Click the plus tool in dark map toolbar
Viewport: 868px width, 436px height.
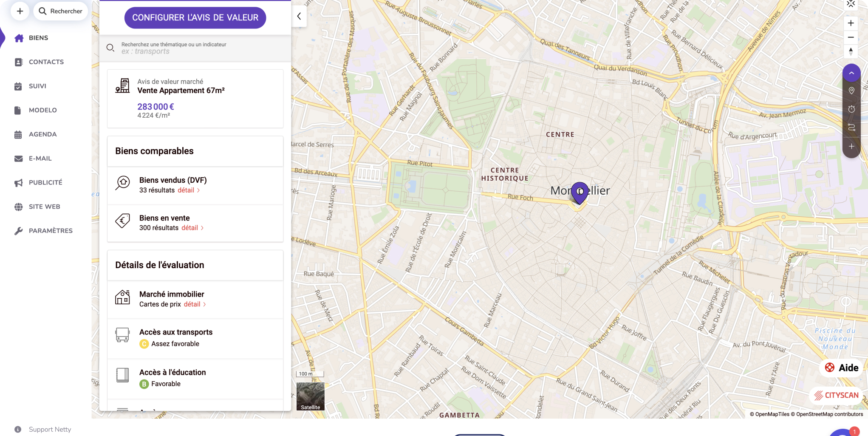pos(851,146)
